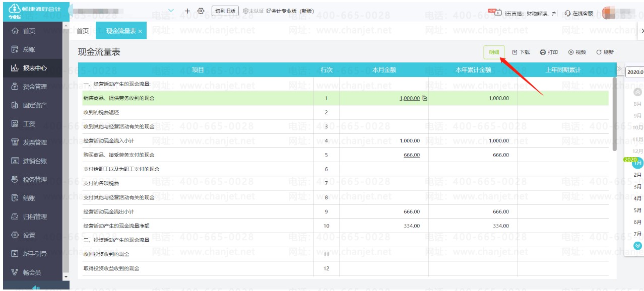The height and width of the screenshot is (291, 644).
Task: Select row 收到的税费返还
Action: coord(345,112)
